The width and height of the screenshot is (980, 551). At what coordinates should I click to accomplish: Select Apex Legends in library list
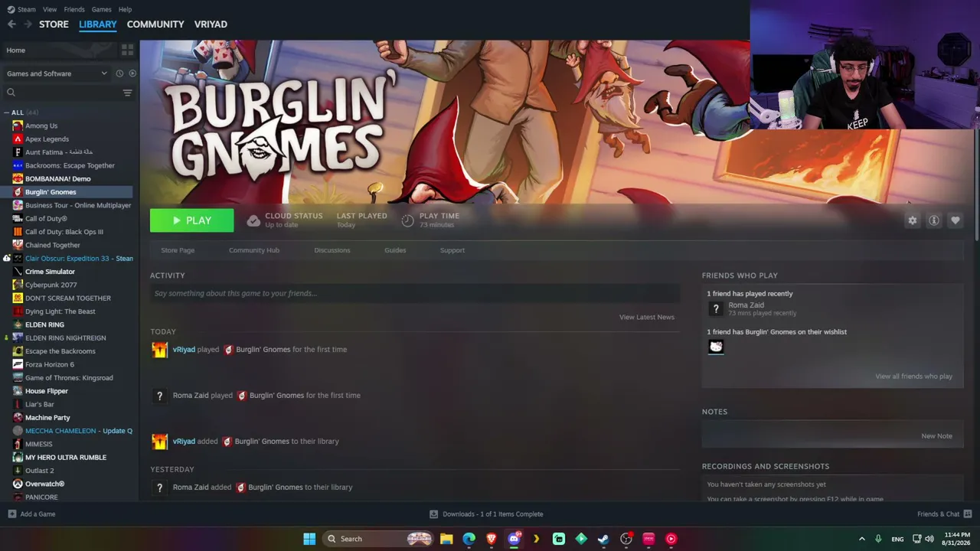(47, 139)
